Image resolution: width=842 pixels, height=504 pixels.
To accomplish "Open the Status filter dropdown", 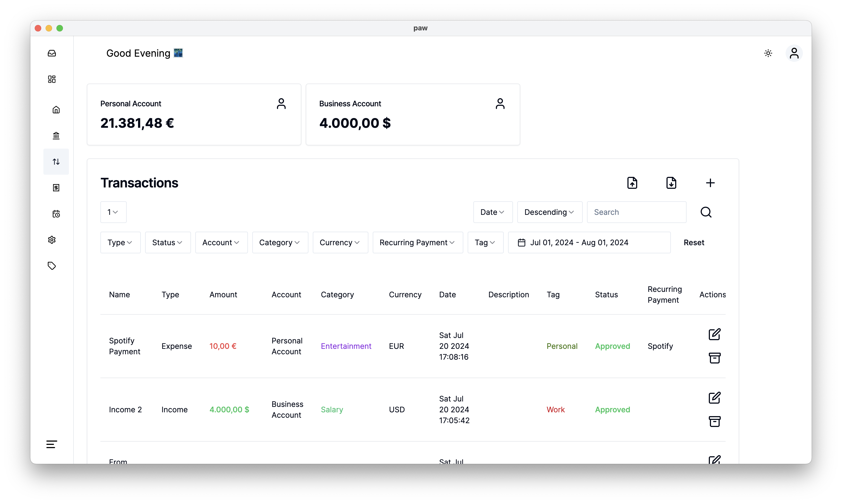I will 168,243.
